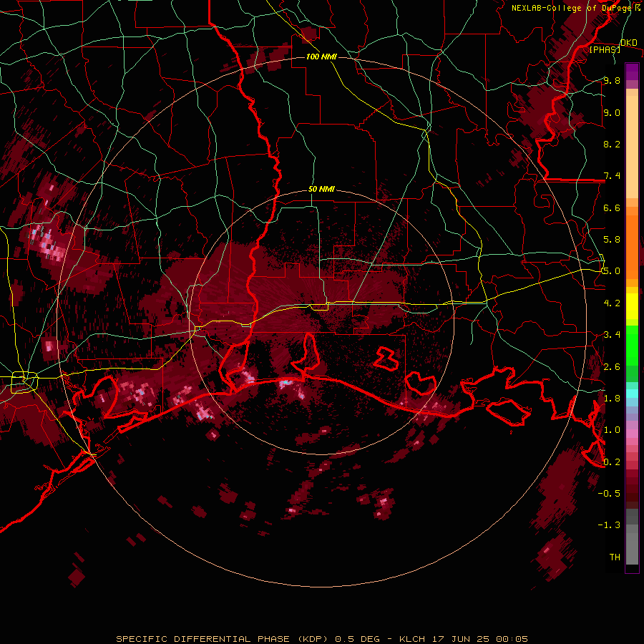
Task: Click the '[PHAS]' unit label above the color bar
Action: pos(605,49)
